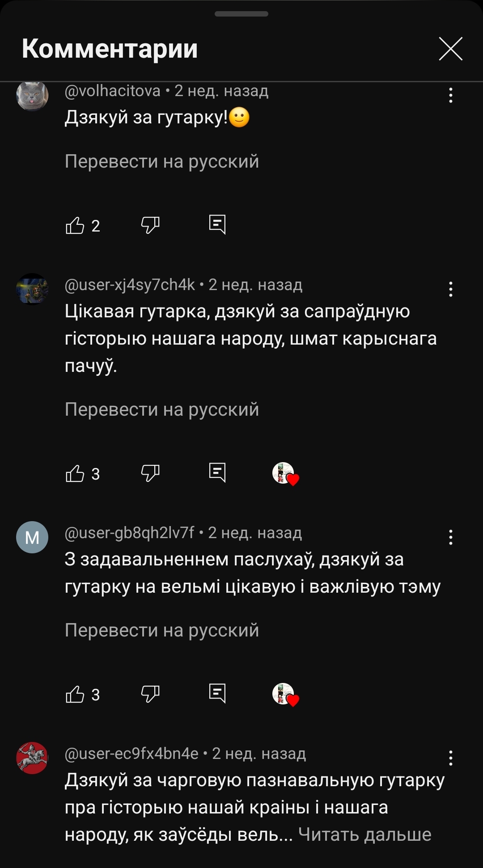Dislike the @volhacitova comment
The height and width of the screenshot is (868, 483).
tap(150, 225)
